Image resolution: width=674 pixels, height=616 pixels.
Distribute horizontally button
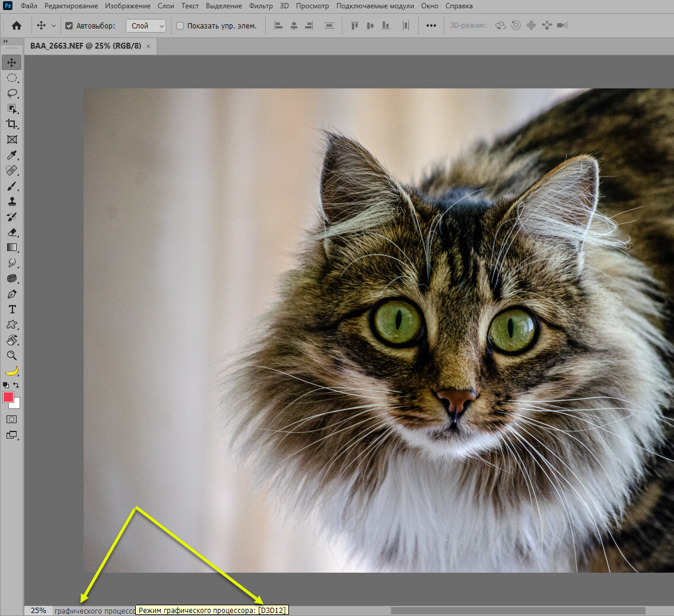click(x=406, y=26)
